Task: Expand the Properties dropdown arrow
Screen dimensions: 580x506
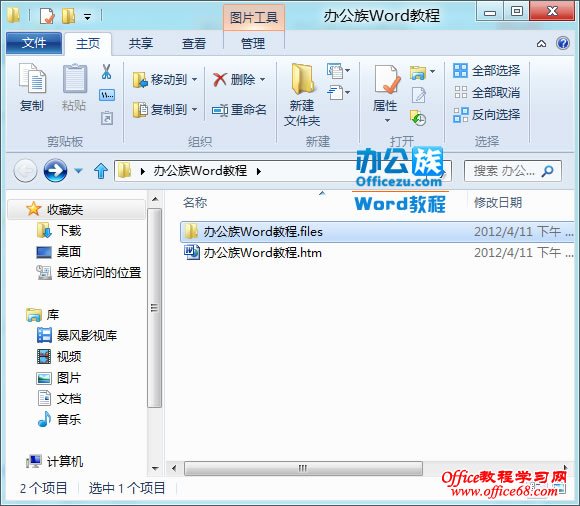Action: (x=387, y=121)
